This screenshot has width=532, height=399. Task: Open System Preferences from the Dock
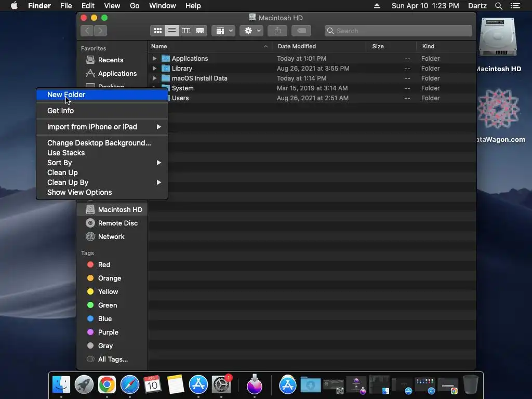[x=221, y=385]
